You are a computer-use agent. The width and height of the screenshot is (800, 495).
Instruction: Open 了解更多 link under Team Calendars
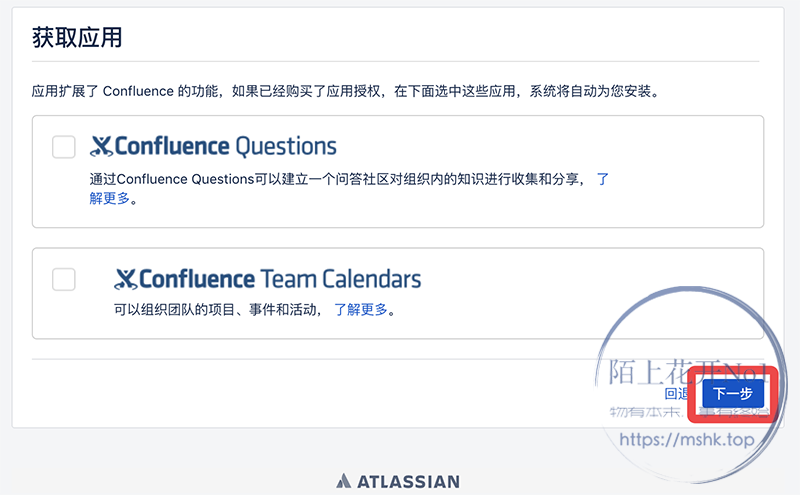[361, 309]
